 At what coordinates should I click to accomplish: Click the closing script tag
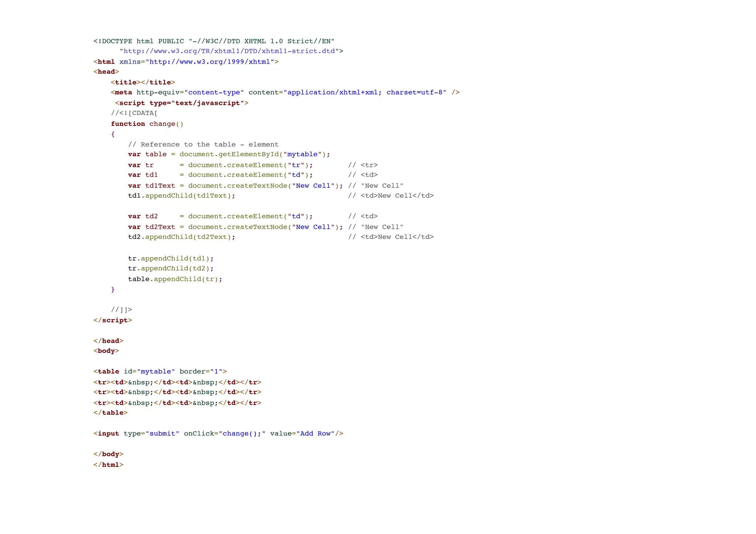coord(113,320)
